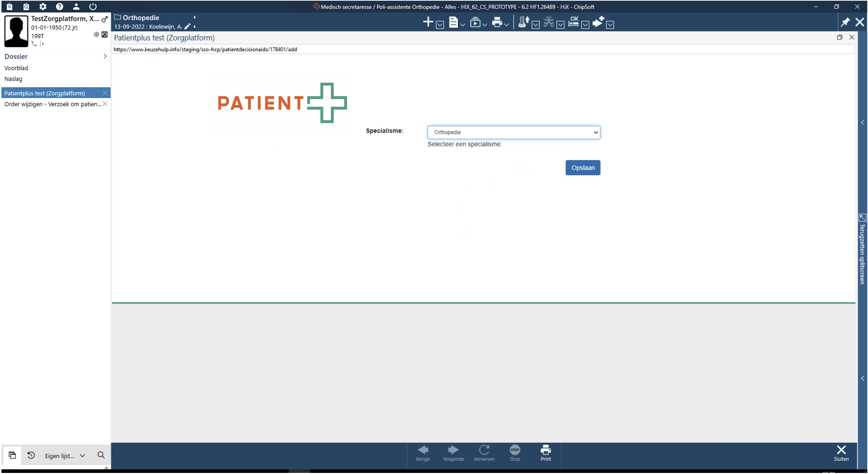Open Voorblad in the Dossier menu
The width and height of the screenshot is (868, 474).
coord(16,68)
